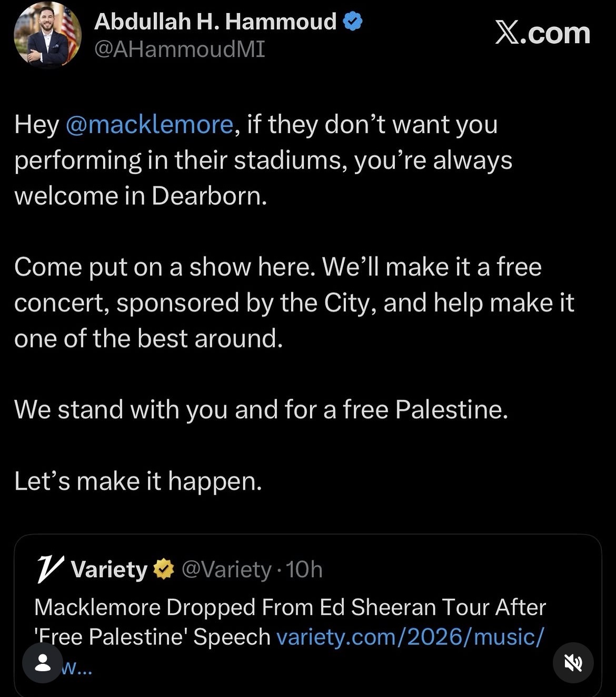The height and width of the screenshot is (697, 616).
Task: Unmute the video with the speaker icon
Action: click(573, 663)
